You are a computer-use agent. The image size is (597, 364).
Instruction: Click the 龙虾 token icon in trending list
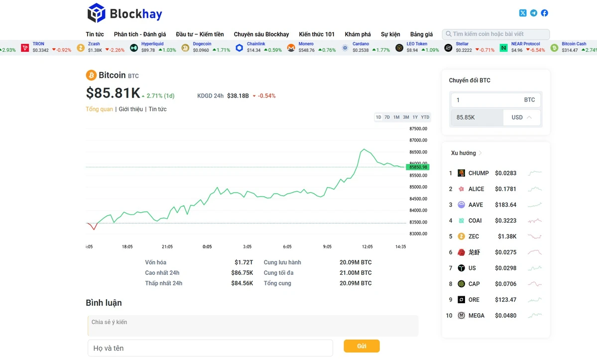(461, 252)
